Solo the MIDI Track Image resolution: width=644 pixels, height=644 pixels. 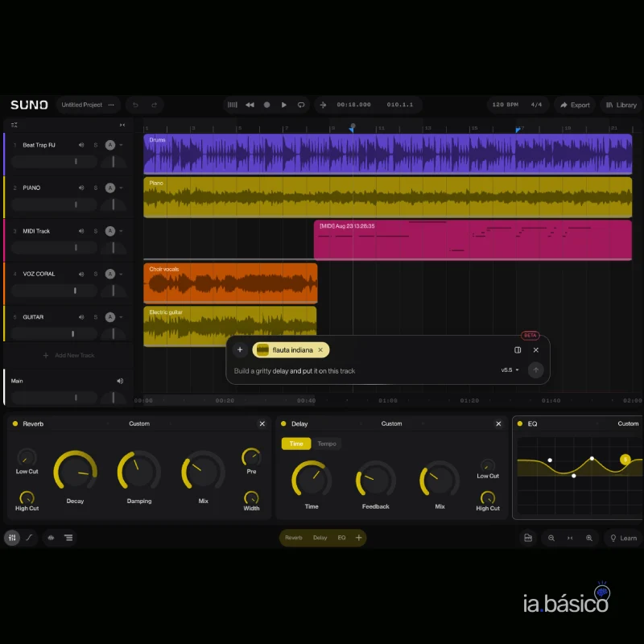pos(96,231)
